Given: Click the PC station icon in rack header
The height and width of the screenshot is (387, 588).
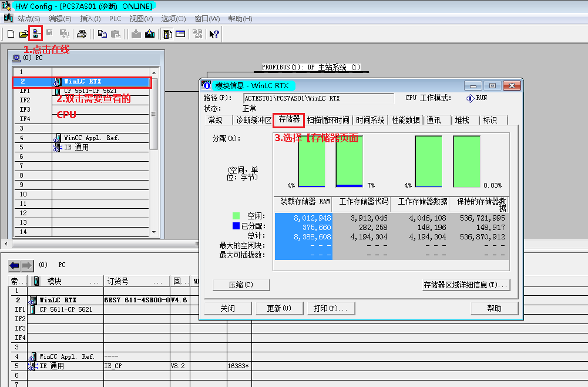Looking at the screenshot, I should (x=16, y=58).
